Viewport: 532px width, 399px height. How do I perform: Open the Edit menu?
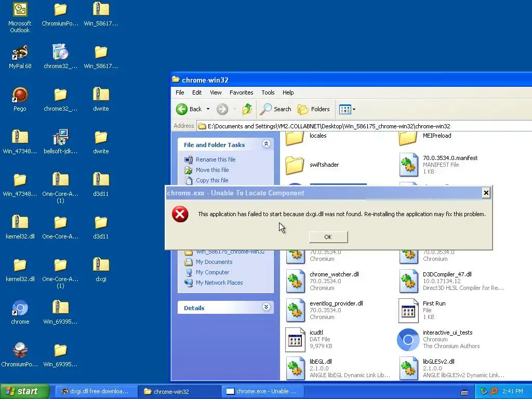point(197,92)
